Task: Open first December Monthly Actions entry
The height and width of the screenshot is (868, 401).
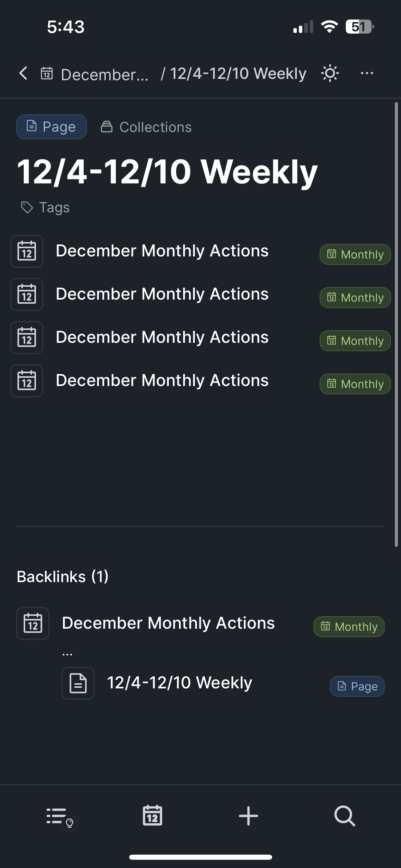Action: coord(162,251)
